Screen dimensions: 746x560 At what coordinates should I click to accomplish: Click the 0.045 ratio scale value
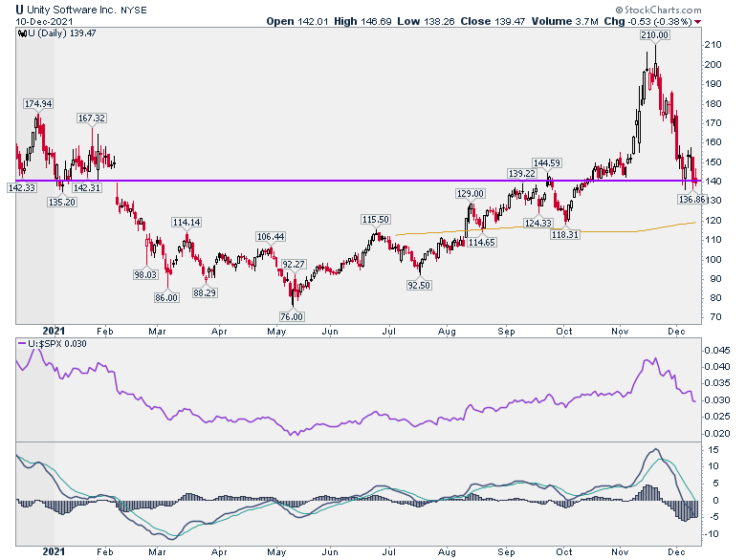click(x=717, y=351)
